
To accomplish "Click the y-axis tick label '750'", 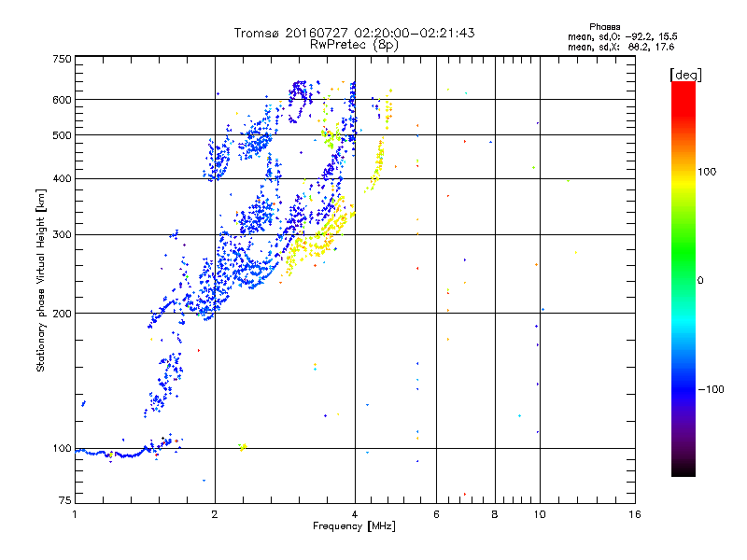I will pos(62,59).
